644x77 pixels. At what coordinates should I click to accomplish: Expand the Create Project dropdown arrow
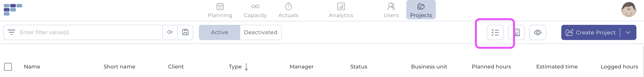click(x=628, y=32)
